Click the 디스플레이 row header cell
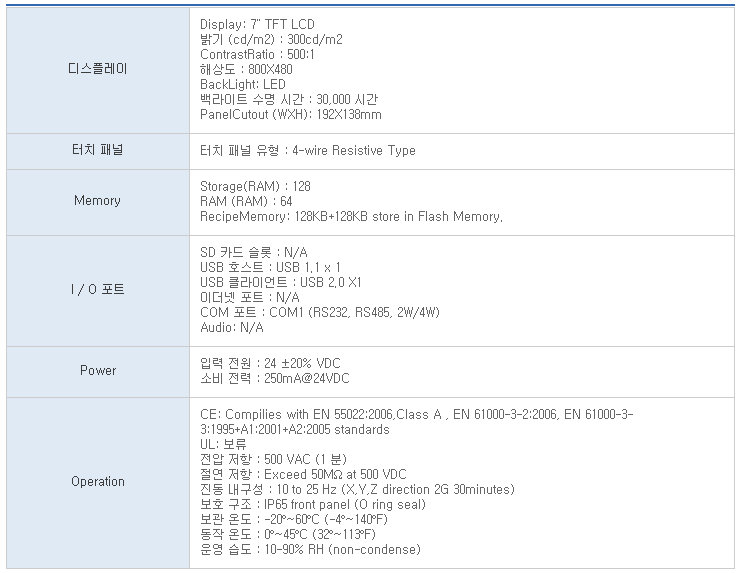Image resolution: width=741 pixels, height=573 pixels. (98, 70)
